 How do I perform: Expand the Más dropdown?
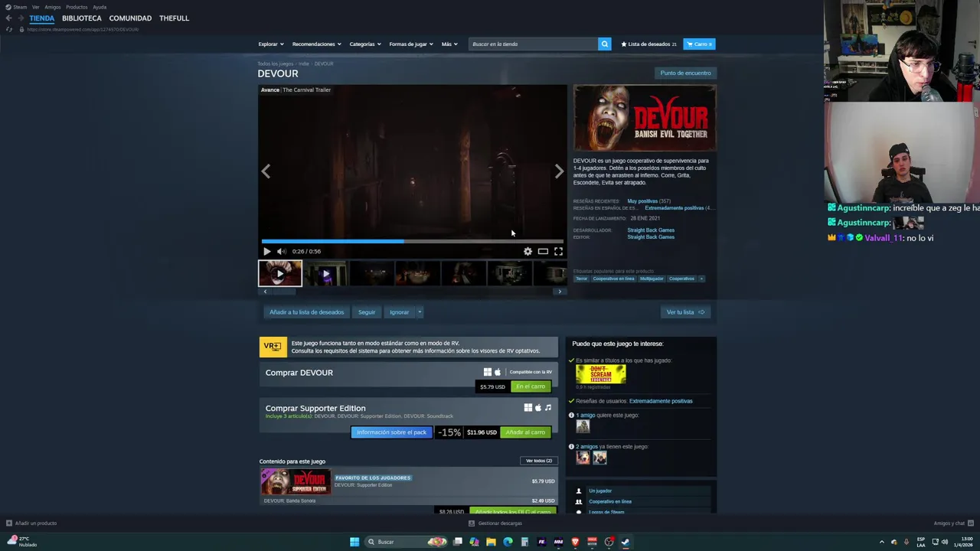coord(449,44)
